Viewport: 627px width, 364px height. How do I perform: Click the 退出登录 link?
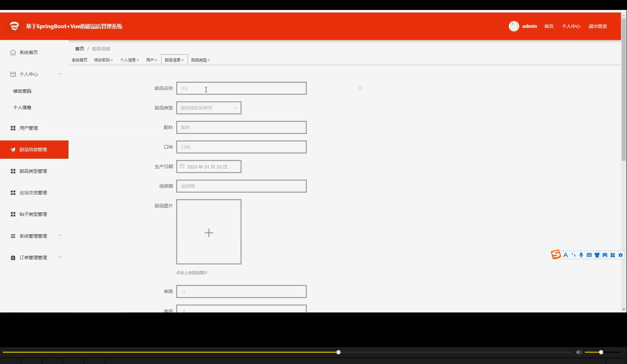point(597,26)
